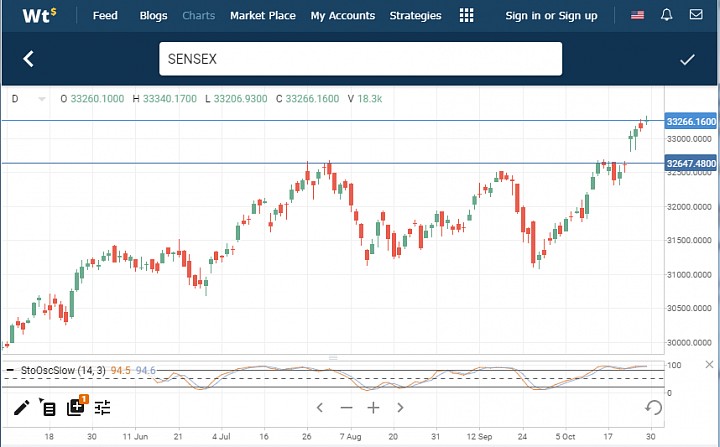
Task: Change language via US flag icon
Action: pyautogui.click(x=637, y=15)
